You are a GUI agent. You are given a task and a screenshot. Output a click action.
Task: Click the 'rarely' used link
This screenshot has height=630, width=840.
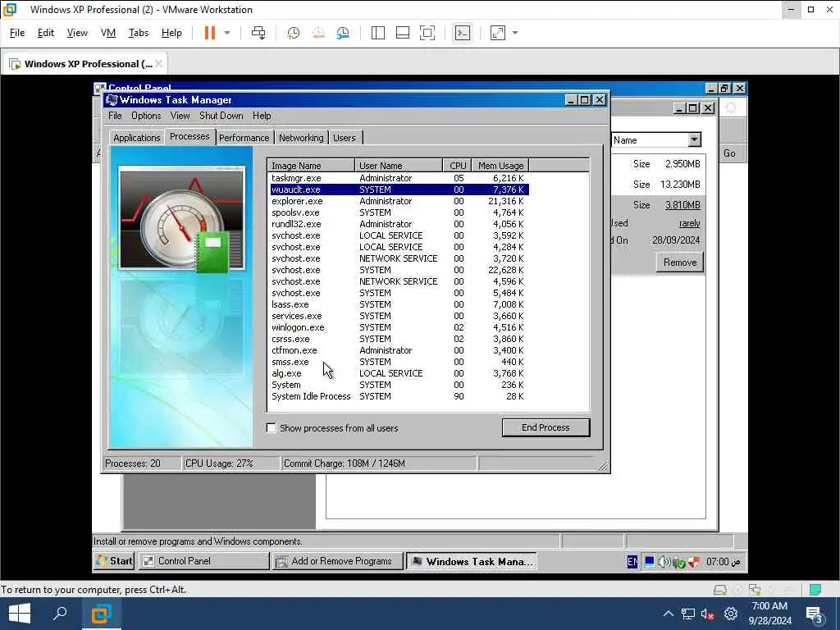[689, 223]
